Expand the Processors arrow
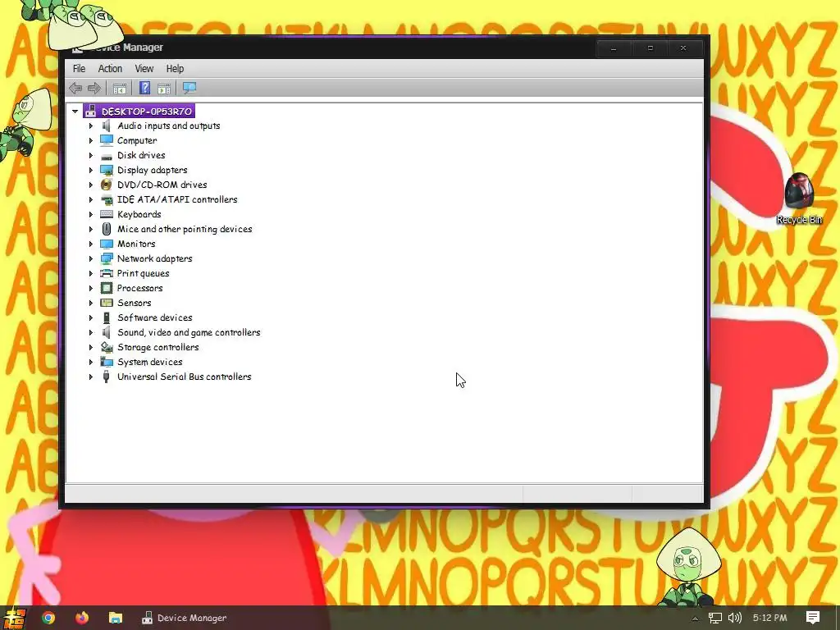840x630 pixels. pos(90,288)
